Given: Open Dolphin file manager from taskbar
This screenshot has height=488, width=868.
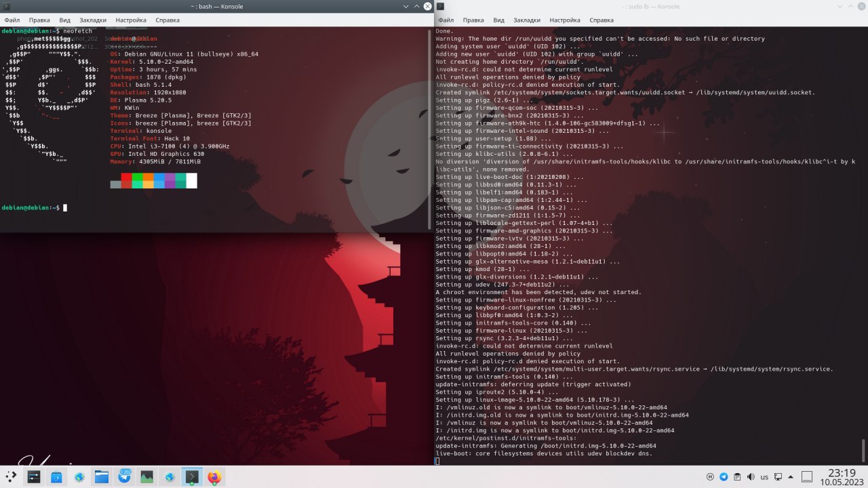Looking at the screenshot, I should pyautogui.click(x=102, y=477).
